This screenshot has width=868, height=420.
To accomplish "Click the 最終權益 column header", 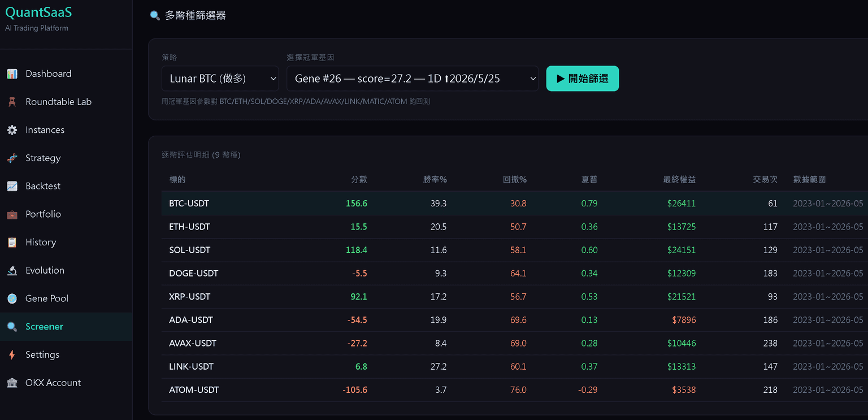I will 679,179.
